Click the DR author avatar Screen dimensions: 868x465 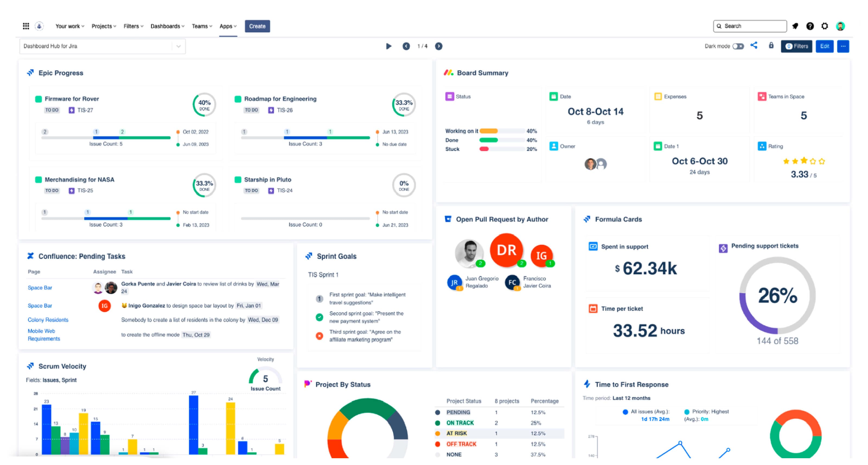point(506,250)
